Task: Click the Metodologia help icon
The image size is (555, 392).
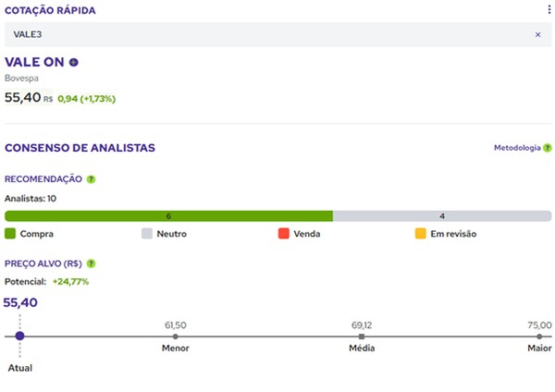Action: tap(548, 148)
